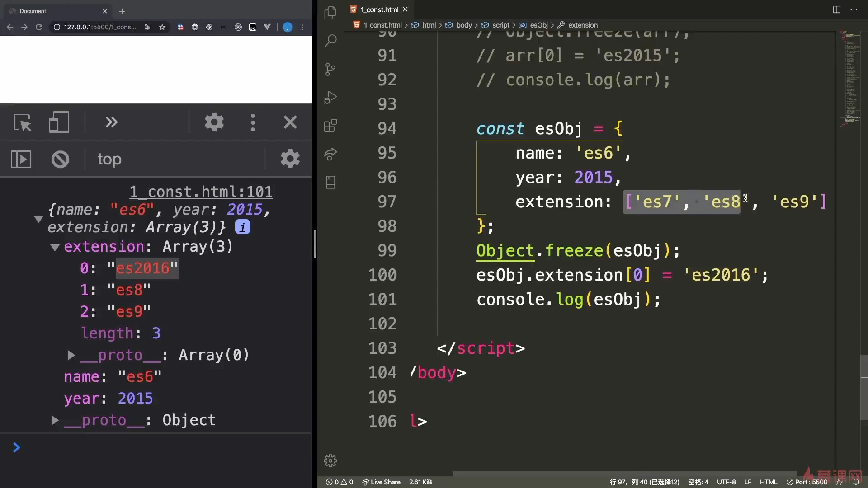Image resolution: width=868 pixels, height=488 pixels.
Task: Start Live Share from status bar
Action: (381, 482)
